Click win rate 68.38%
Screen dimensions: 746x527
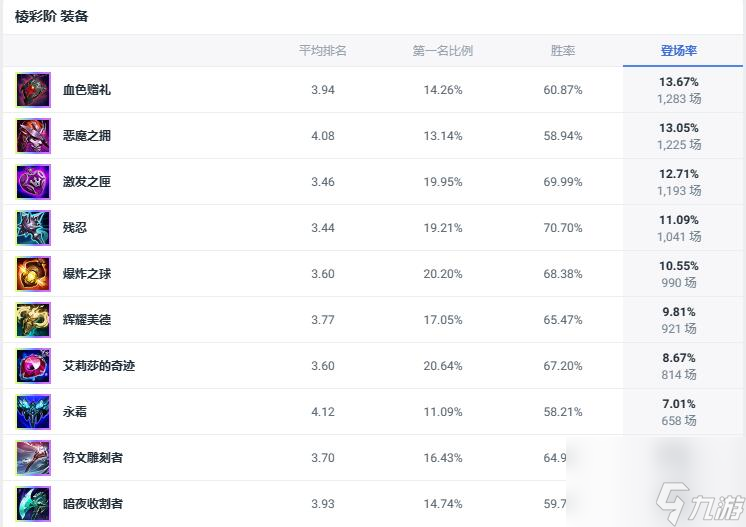coord(563,274)
